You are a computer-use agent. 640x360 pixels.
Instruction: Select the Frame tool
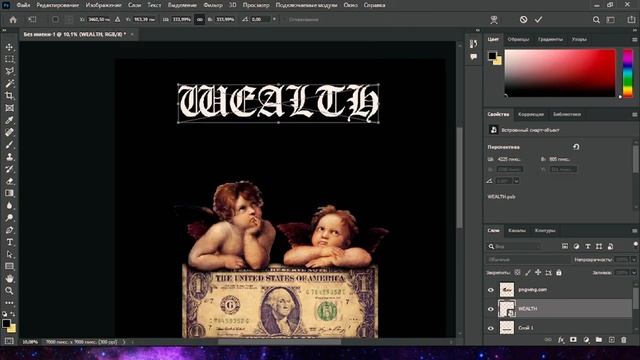[x=9, y=108]
